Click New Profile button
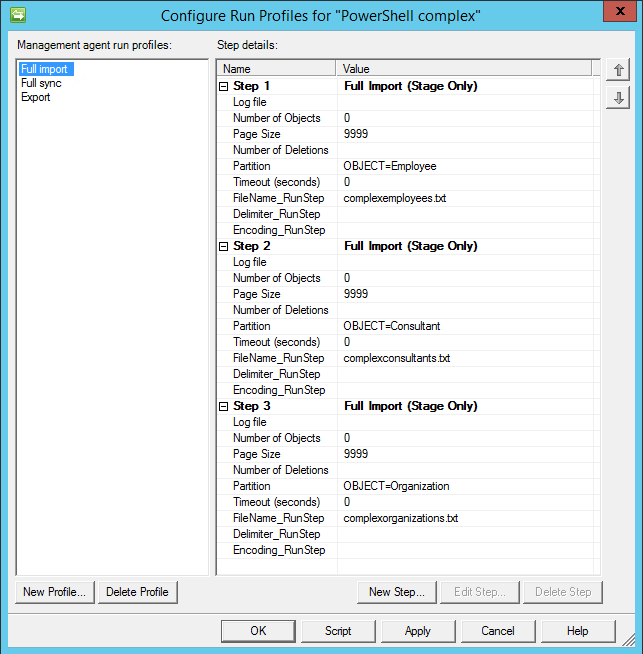Image resolution: width=643 pixels, height=654 pixels. pyautogui.click(x=55, y=592)
